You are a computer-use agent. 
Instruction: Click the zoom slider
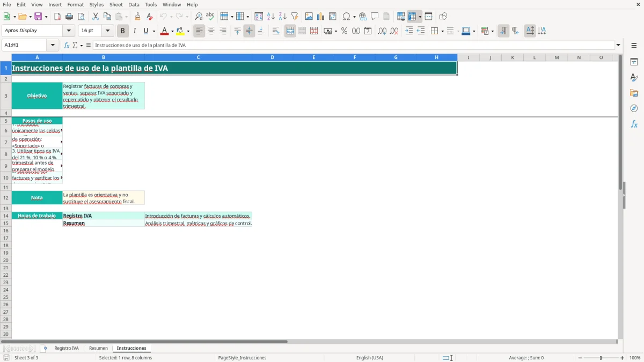[x=601, y=358]
